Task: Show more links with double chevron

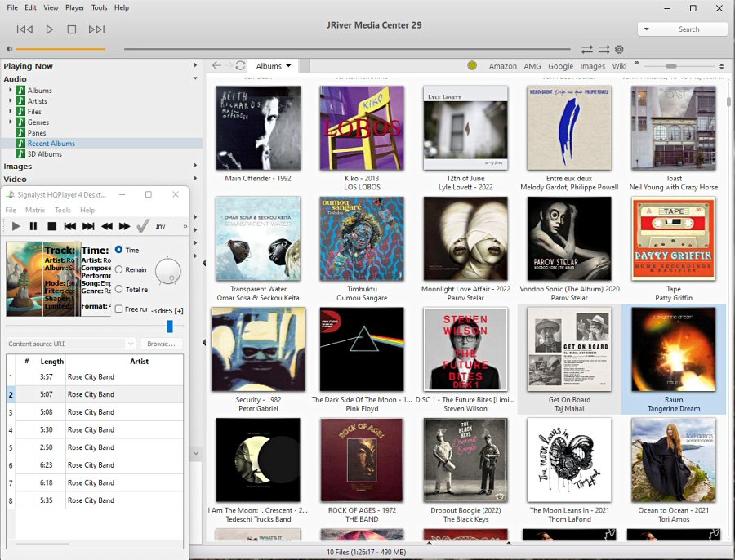Action: 636,63
